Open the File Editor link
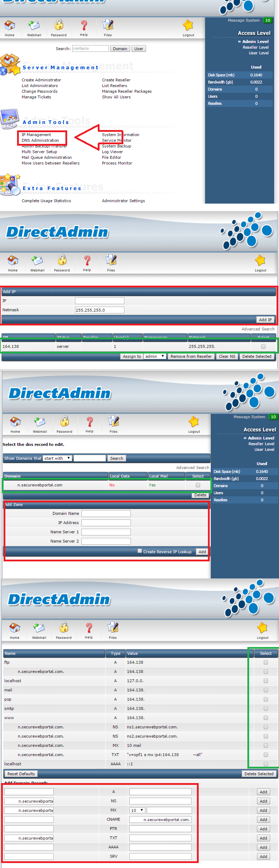Screen dimensions: 279x868 pyautogui.click(x=112, y=157)
